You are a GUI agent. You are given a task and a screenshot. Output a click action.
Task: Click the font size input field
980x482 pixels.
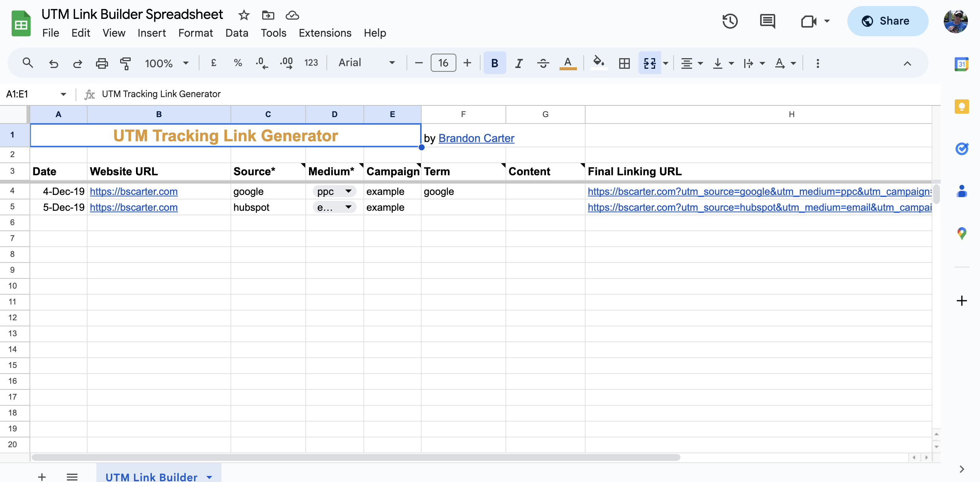pyautogui.click(x=443, y=63)
